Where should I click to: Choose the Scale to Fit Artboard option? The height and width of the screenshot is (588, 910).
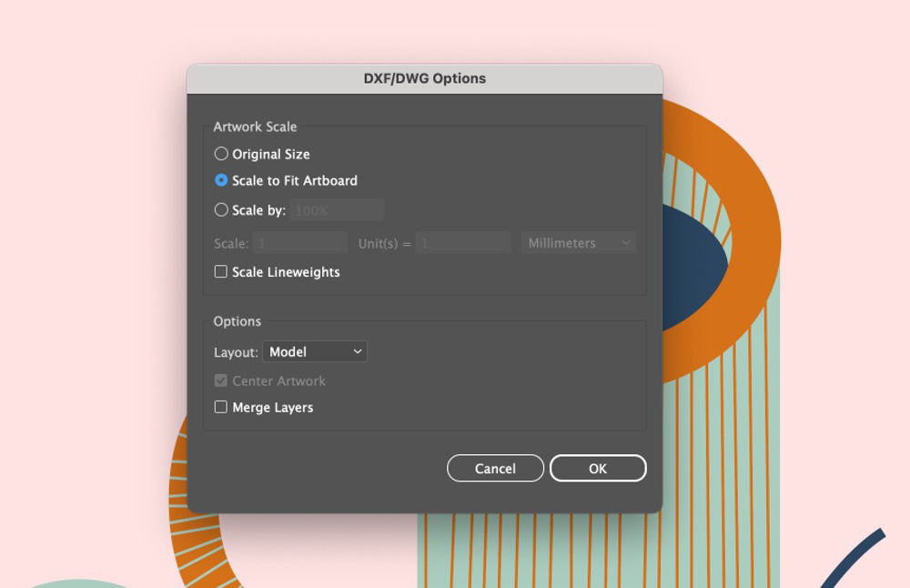tap(221, 181)
